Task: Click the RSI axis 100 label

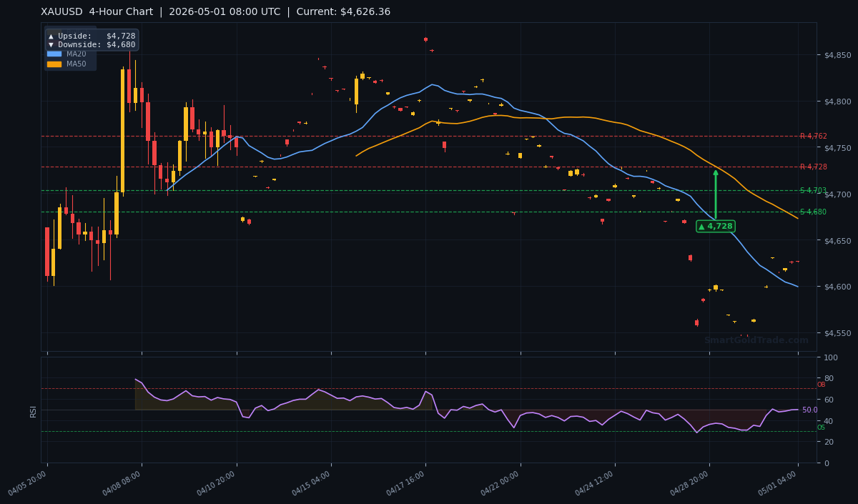Action: click(831, 357)
